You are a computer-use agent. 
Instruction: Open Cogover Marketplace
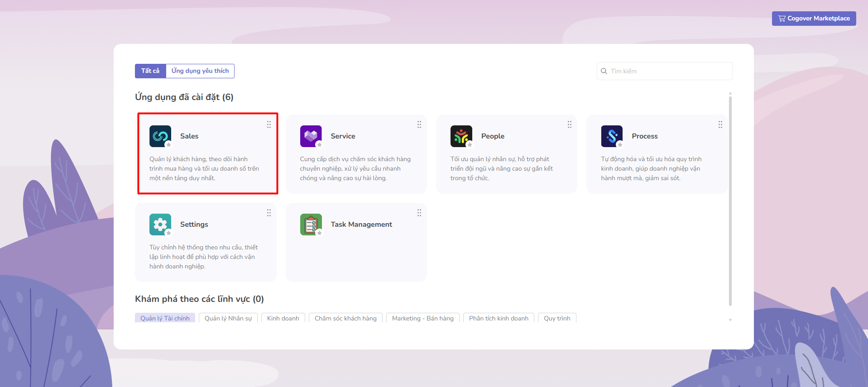pyautogui.click(x=814, y=19)
